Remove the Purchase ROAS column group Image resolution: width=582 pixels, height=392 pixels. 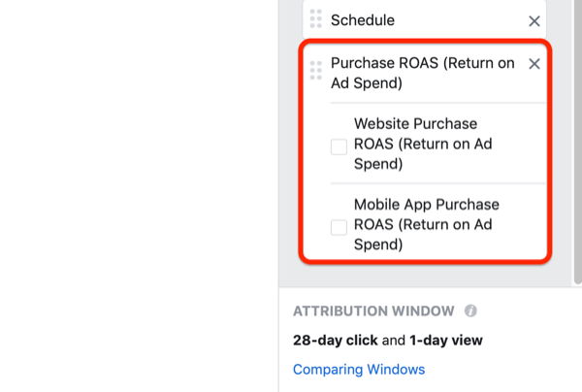(x=533, y=64)
